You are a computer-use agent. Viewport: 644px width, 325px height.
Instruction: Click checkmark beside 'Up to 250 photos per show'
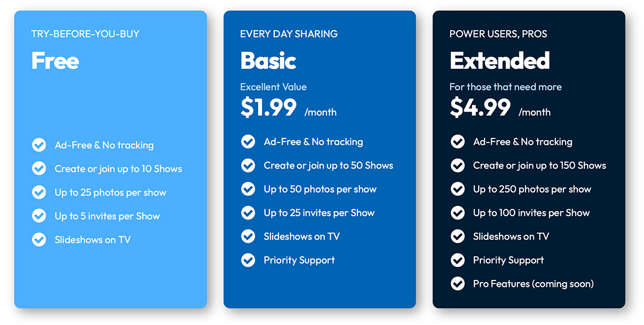[457, 189]
